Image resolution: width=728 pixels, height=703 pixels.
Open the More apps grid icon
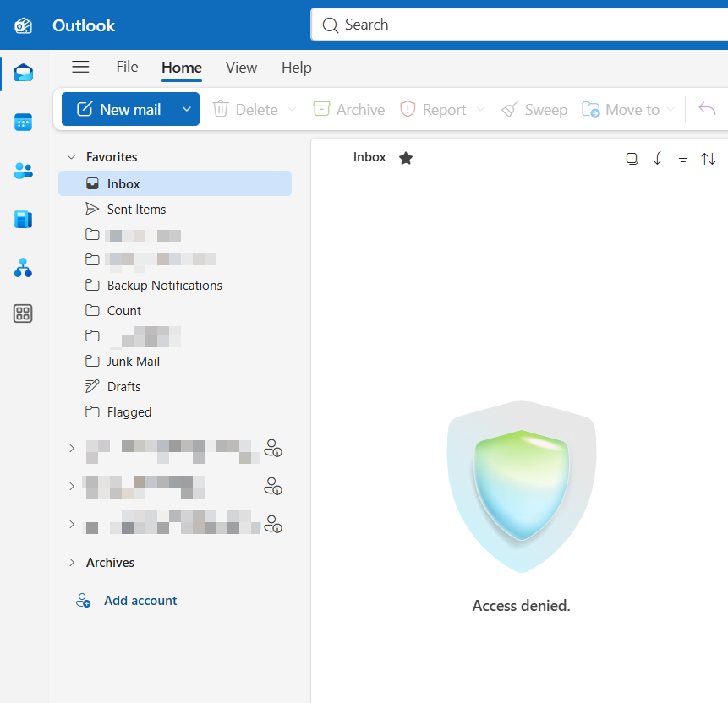coord(23,313)
